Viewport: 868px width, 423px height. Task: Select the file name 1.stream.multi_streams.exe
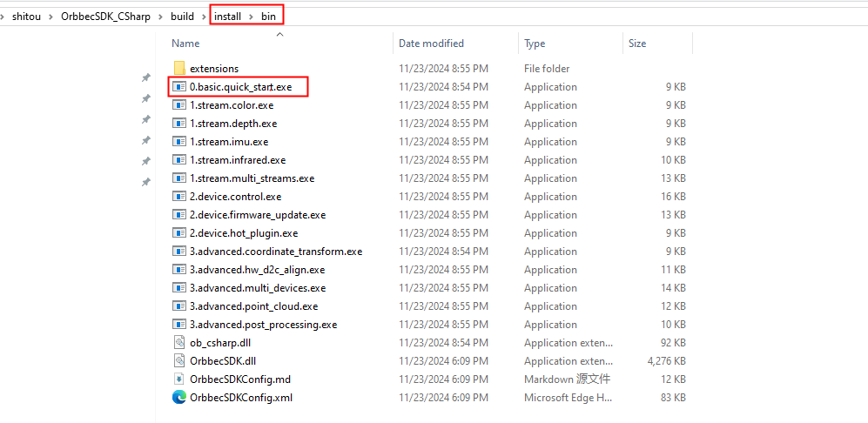point(252,178)
